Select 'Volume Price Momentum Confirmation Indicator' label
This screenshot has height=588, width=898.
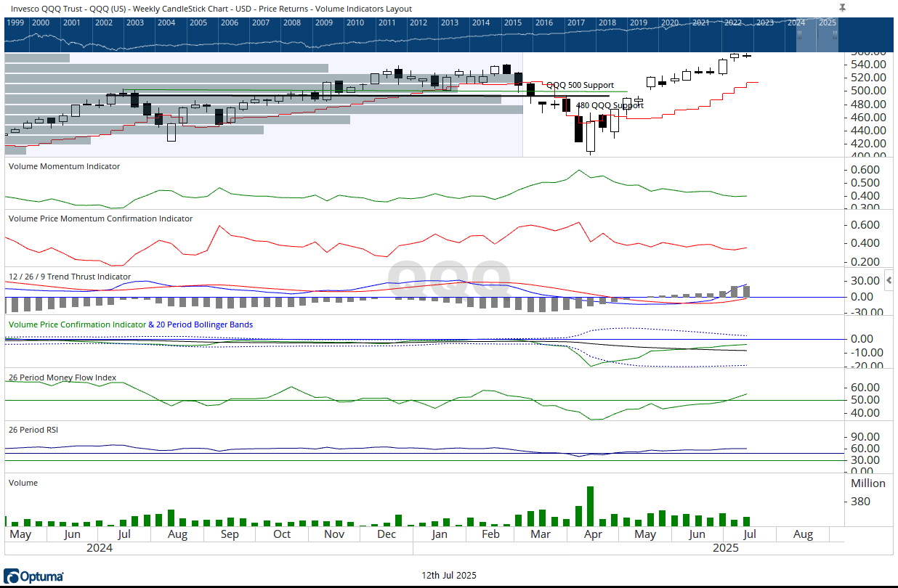[x=100, y=219]
